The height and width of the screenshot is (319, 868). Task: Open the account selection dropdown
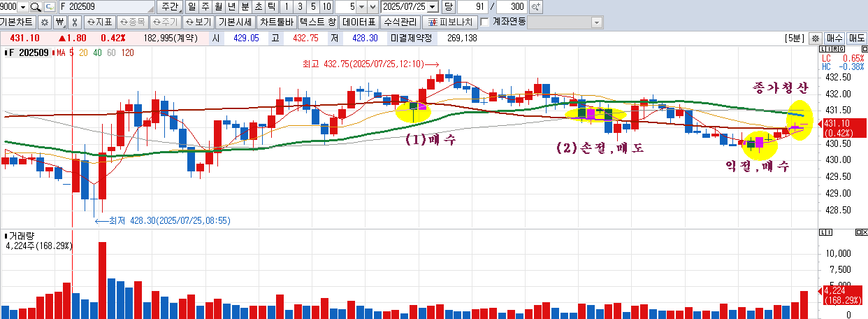[x=596, y=22]
